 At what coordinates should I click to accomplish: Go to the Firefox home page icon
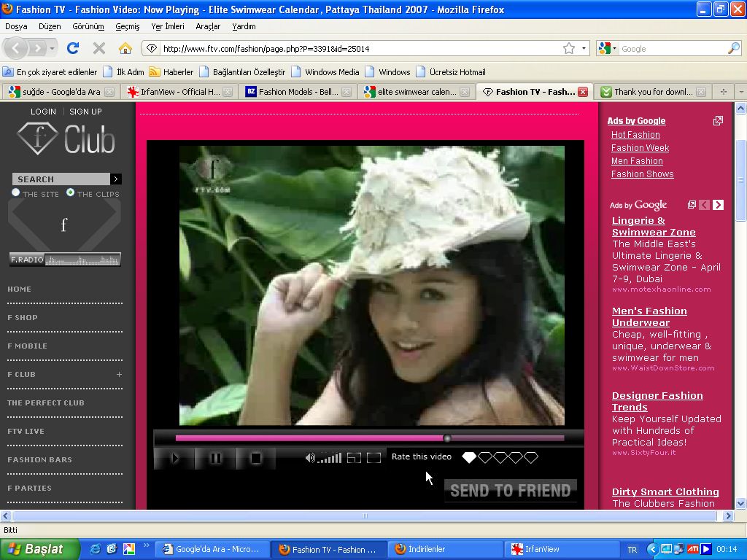[125, 49]
